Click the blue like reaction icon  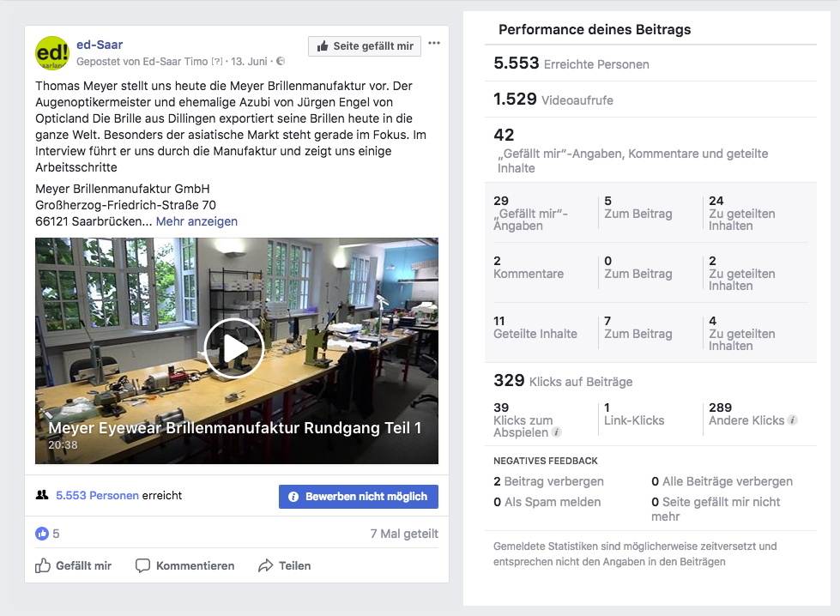tap(42, 534)
